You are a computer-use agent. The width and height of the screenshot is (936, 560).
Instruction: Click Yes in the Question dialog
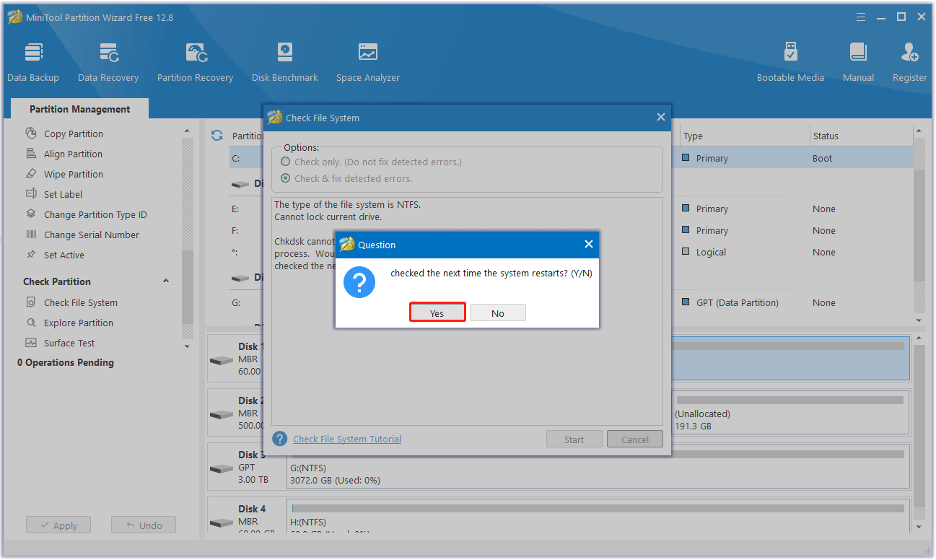pos(437,312)
